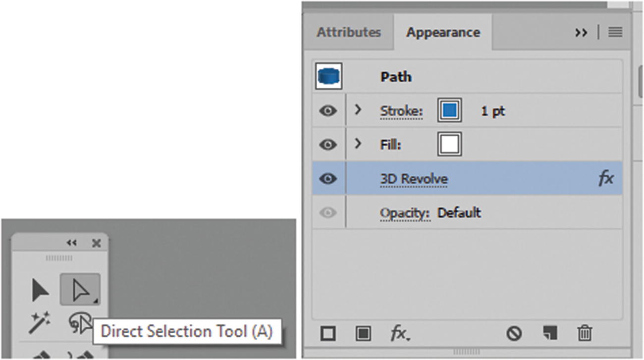This screenshot has width=644, height=360.
Task: Switch to the Attributes tab
Action: tap(348, 32)
